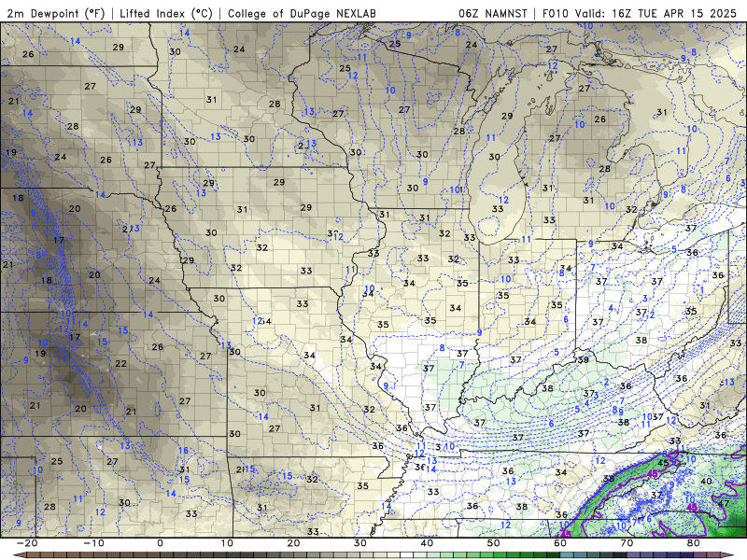Click the 20 tick label under the color scale
Screen dimensions: 747x560
(293, 543)
